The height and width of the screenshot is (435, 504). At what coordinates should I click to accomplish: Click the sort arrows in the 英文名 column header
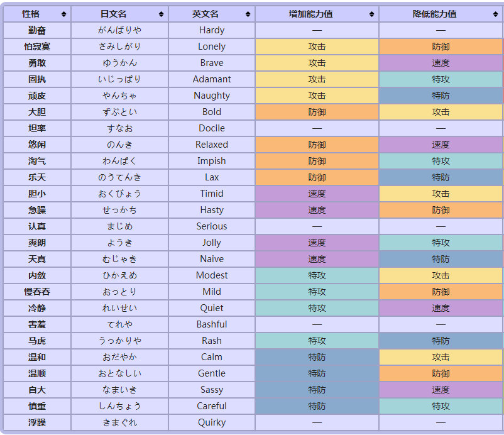click(248, 14)
